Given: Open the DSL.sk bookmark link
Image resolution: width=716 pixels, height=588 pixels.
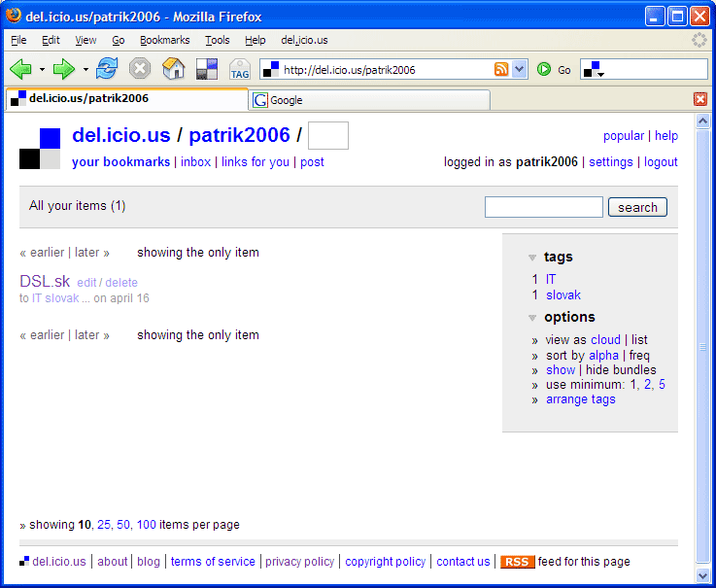Looking at the screenshot, I should [x=45, y=281].
